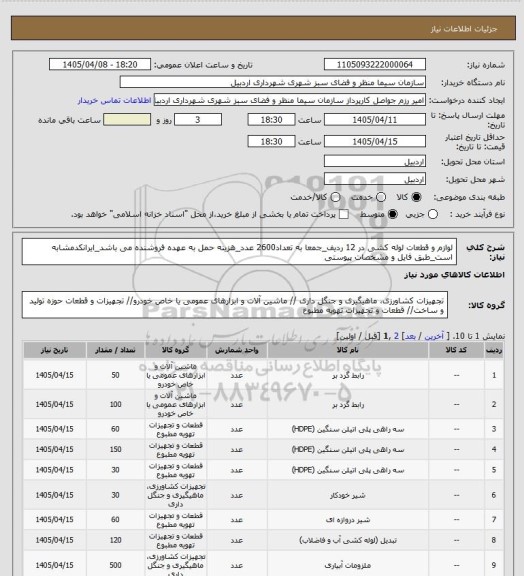Click the general need description text box
The height and width of the screenshot is (576, 524).
[x=239, y=252]
